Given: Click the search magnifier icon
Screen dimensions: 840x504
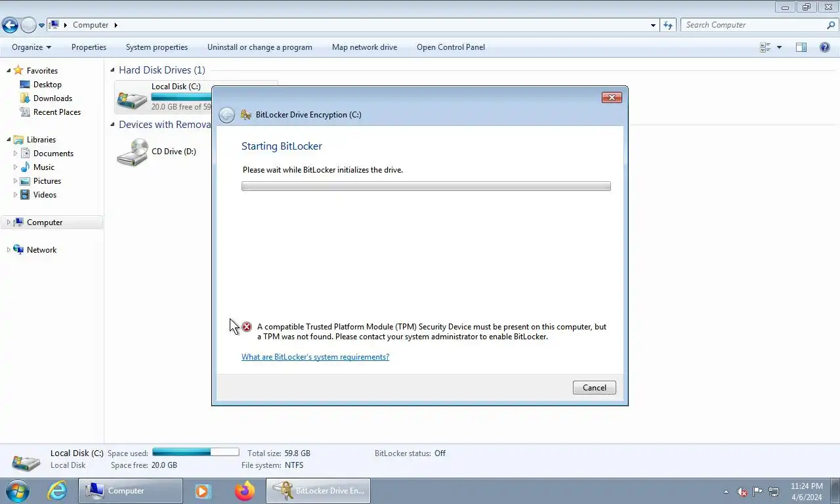Looking at the screenshot, I should pos(831,25).
